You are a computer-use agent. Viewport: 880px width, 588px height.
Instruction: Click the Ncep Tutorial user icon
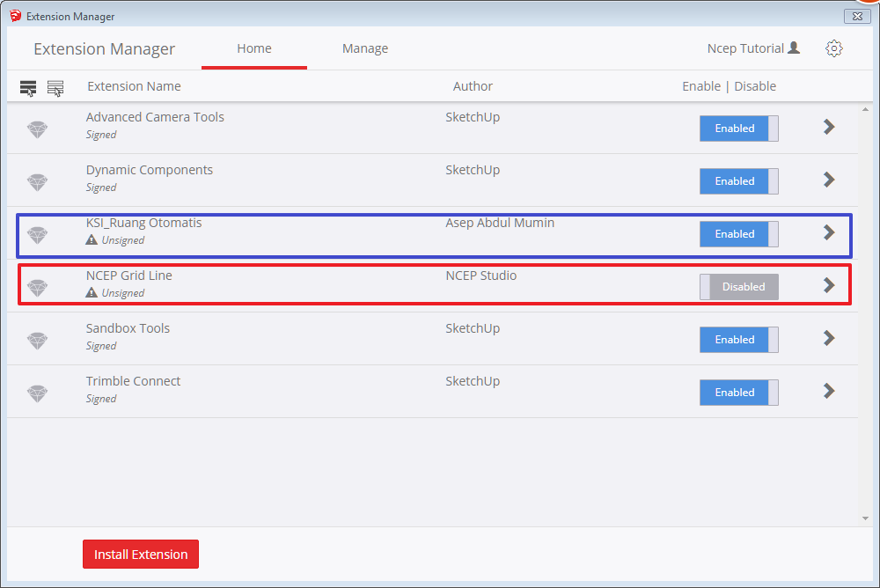coord(794,48)
